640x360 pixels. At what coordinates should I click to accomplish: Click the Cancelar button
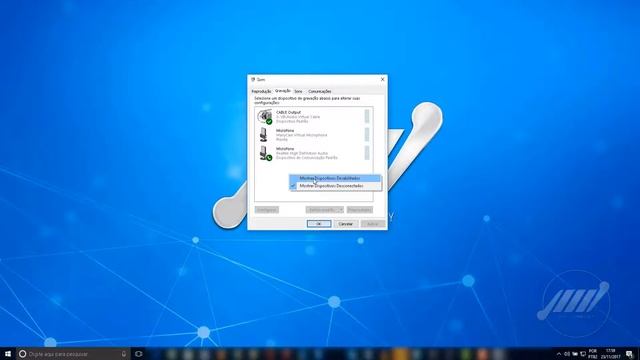point(346,224)
